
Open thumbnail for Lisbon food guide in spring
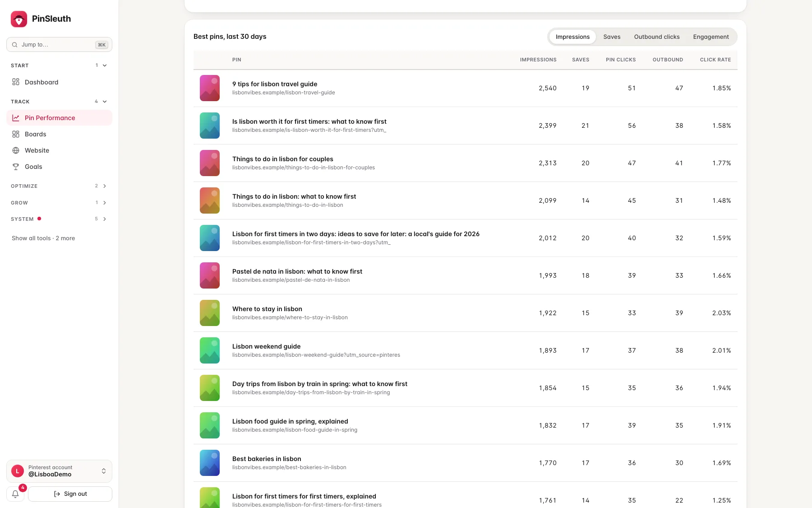pos(210,425)
